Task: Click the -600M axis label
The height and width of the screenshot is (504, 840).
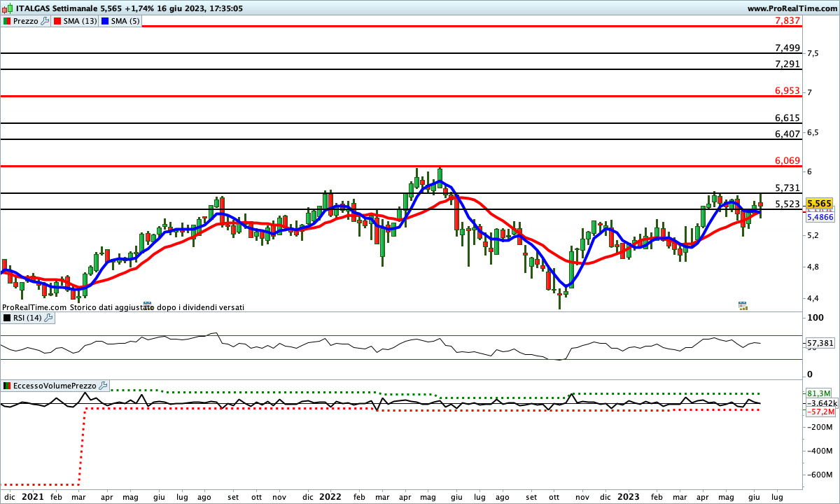Action: tap(819, 475)
